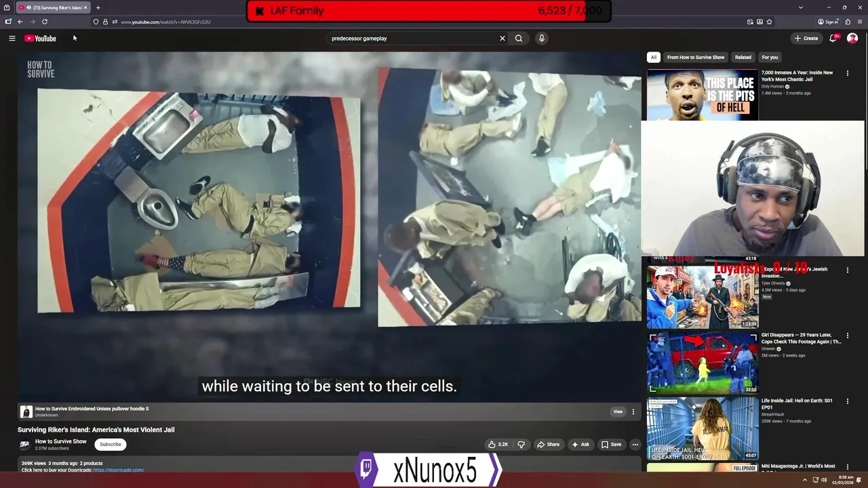This screenshot has width=868, height=488.
Task: Clear the search box with X
Action: [502, 39]
